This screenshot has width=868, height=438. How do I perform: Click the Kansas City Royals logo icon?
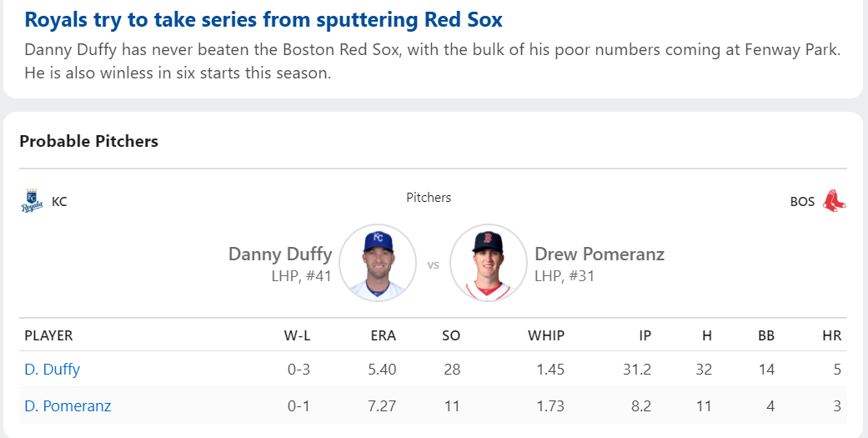point(32,202)
